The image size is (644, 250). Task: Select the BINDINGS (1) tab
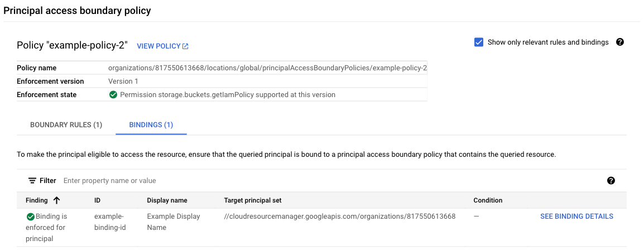pos(151,125)
